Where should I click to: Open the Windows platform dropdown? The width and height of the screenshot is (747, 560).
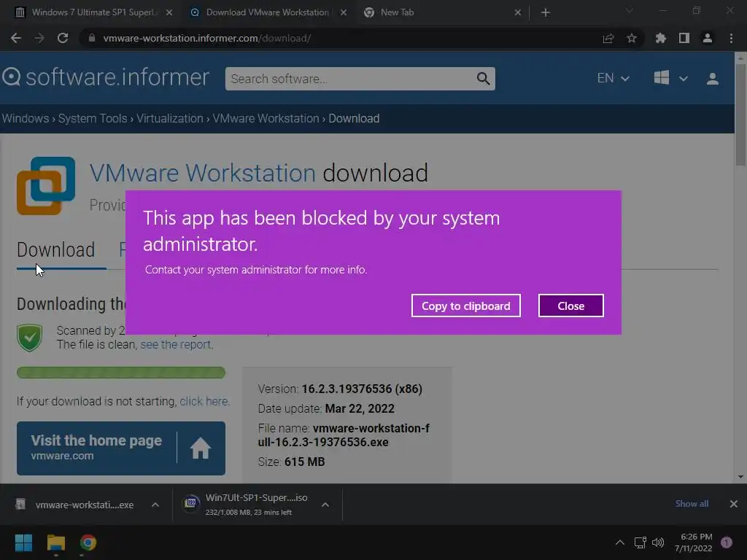tap(671, 78)
